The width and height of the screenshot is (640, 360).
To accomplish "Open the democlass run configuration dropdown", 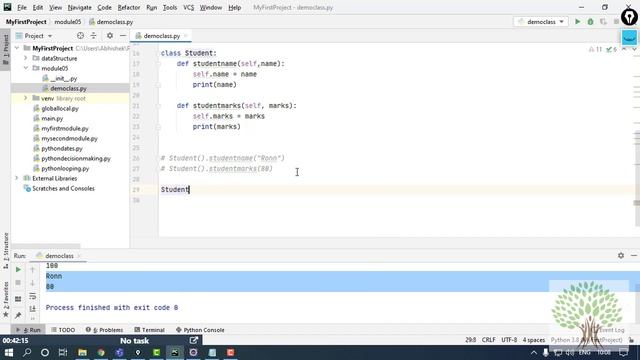I will click(x=541, y=22).
